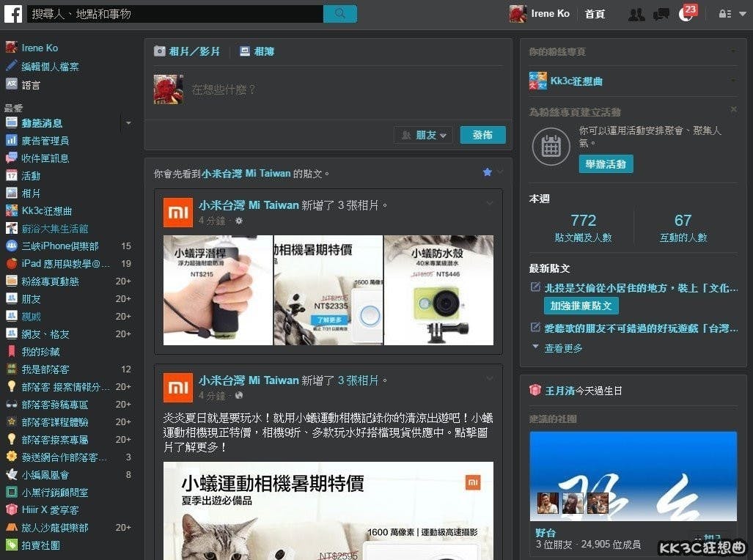This screenshot has width=753, height=560.
Task: Open notifications globe with 23 badge
Action: 687,13
